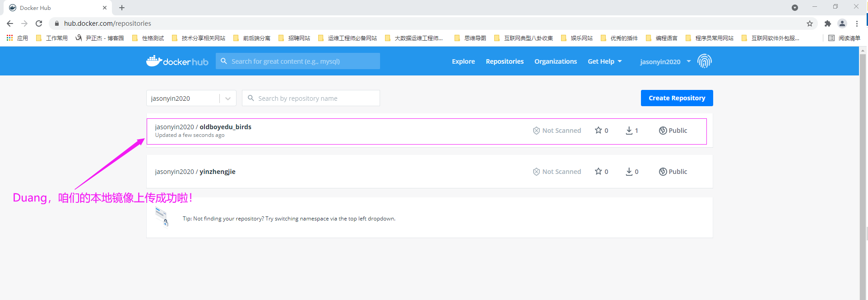Click the fingerprint avatar icon
The width and height of the screenshot is (868, 300).
pyautogui.click(x=704, y=61)
